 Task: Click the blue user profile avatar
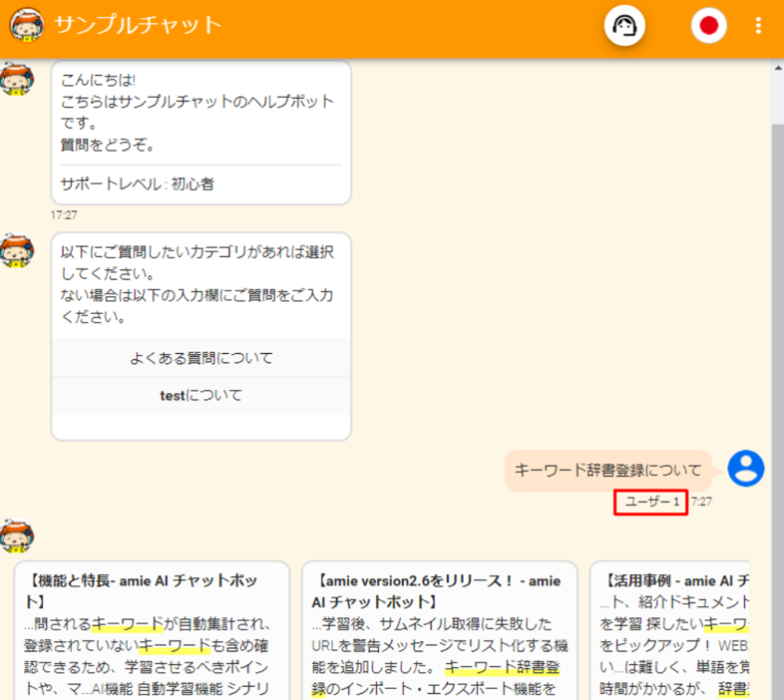pyautogui.click(x=746, y=468)
